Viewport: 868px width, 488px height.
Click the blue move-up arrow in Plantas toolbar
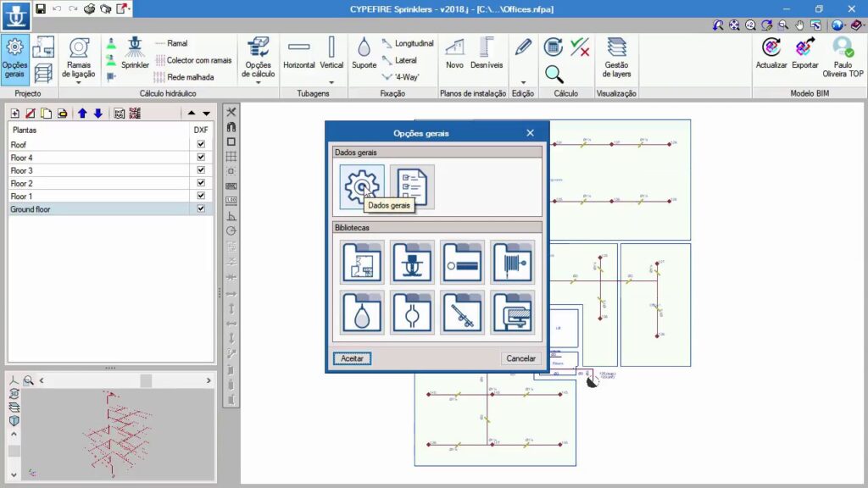tap(82, 114)
